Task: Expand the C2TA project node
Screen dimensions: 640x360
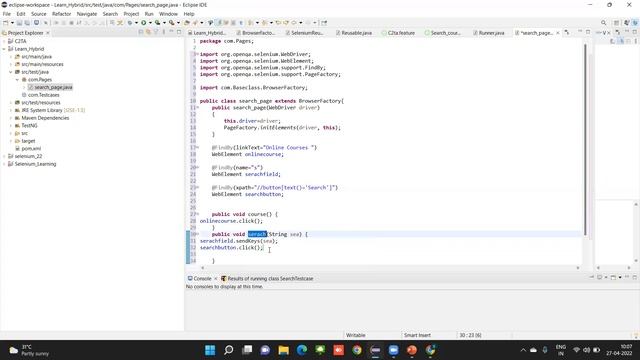Action: click(4, 41)
